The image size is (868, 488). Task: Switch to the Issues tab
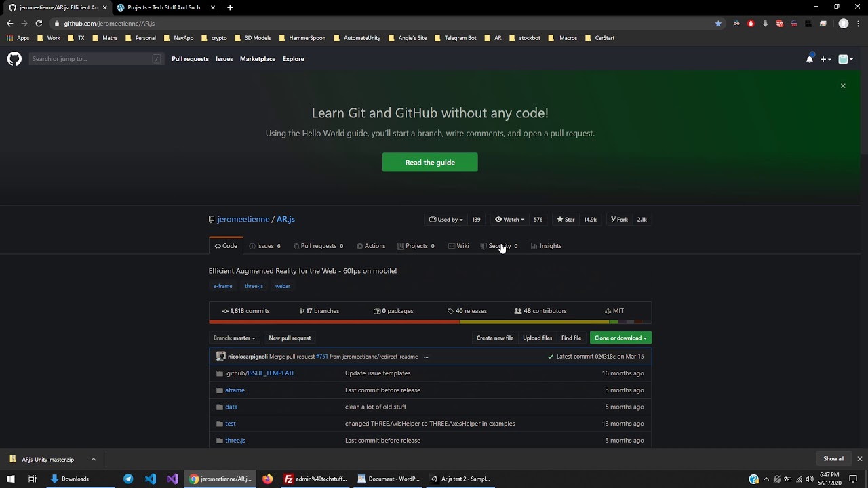point(264,246)
